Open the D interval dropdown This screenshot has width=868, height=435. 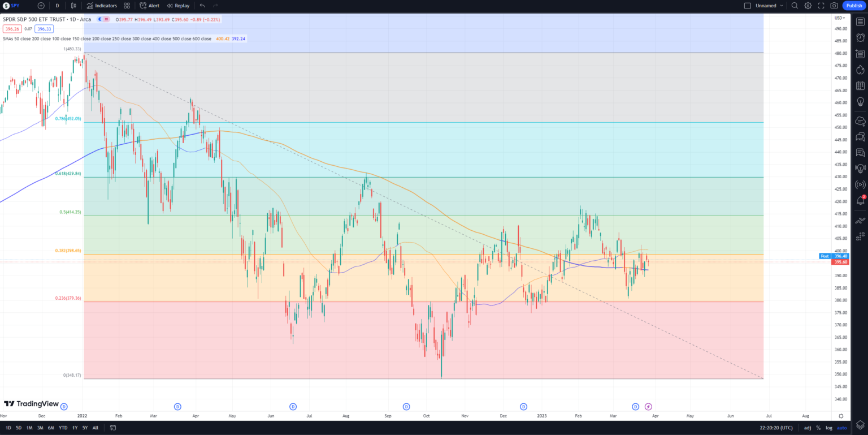57,6
